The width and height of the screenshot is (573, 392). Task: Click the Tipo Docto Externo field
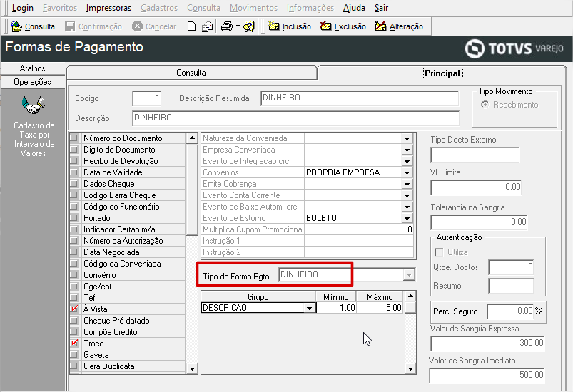tap(475, 155)
